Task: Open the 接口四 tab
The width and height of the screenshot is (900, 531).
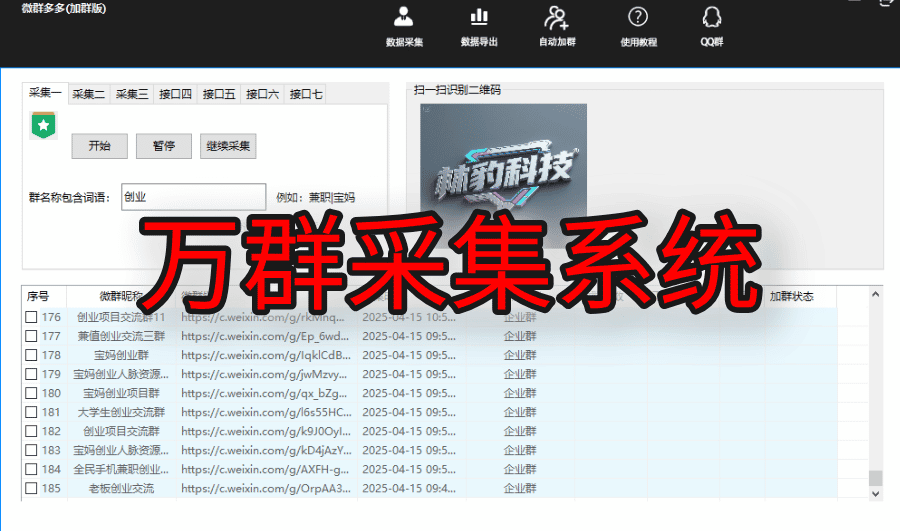Action: click(x=175, y=95)
